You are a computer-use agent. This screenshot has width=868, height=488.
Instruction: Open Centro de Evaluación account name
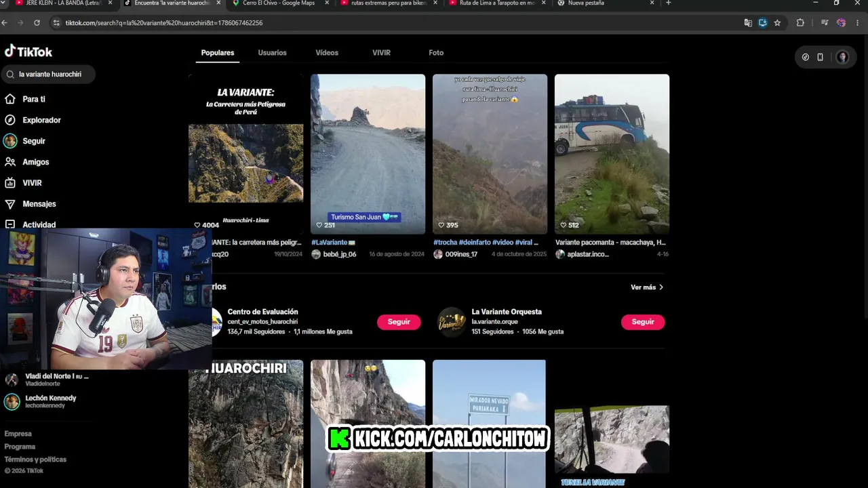[262, 312]
